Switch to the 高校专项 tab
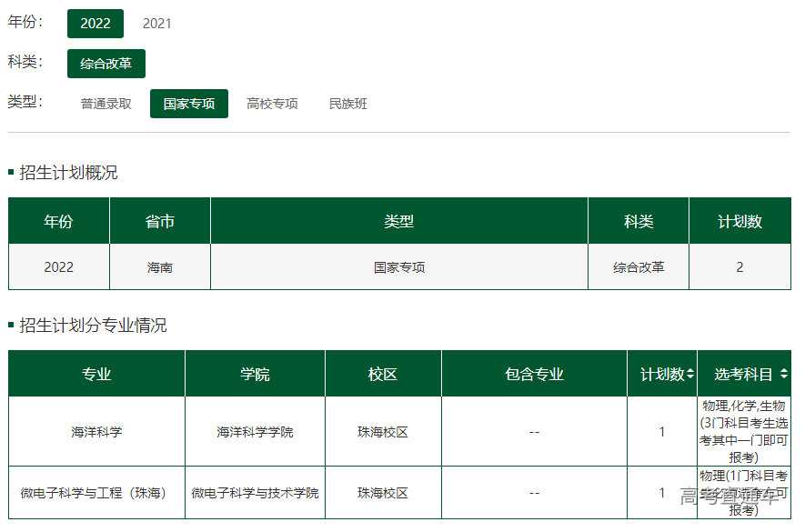The image size is (805, 532). (272, 104)
